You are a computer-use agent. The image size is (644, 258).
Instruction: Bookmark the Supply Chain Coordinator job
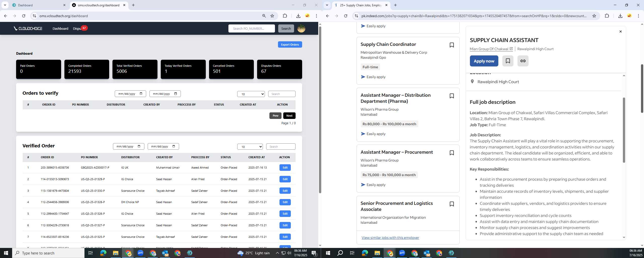452,45
